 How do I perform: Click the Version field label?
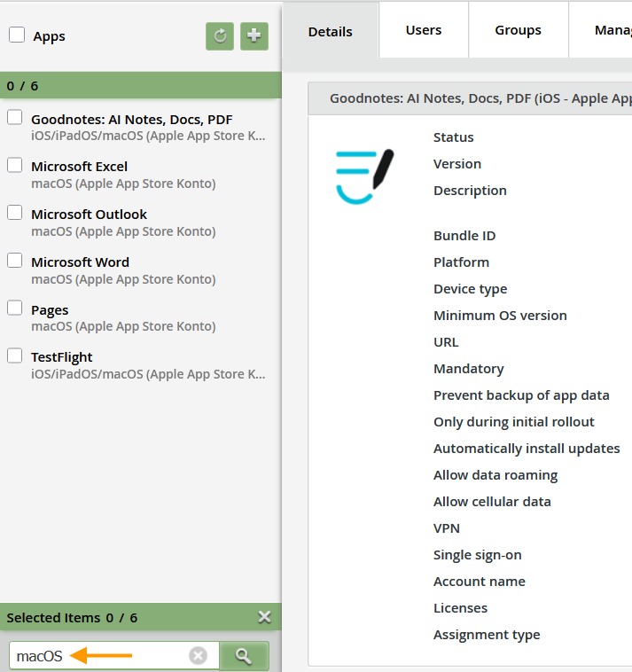[x=457, y=164]
